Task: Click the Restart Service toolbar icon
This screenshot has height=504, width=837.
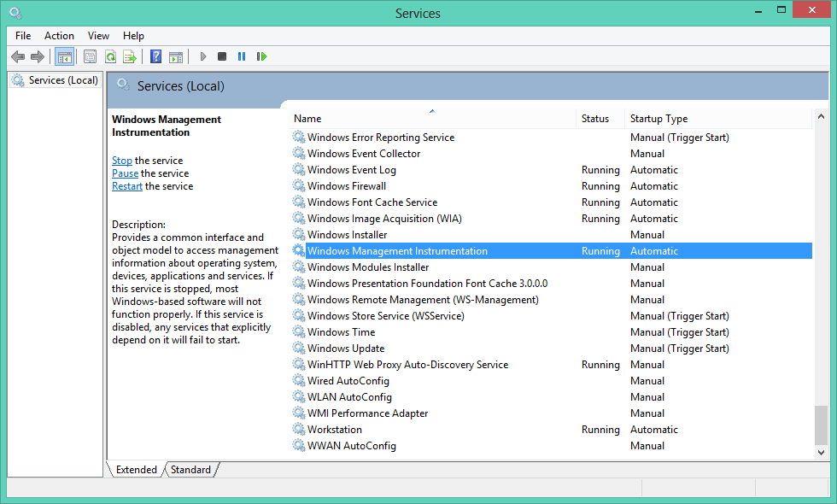Action: (x=261, y=56)
